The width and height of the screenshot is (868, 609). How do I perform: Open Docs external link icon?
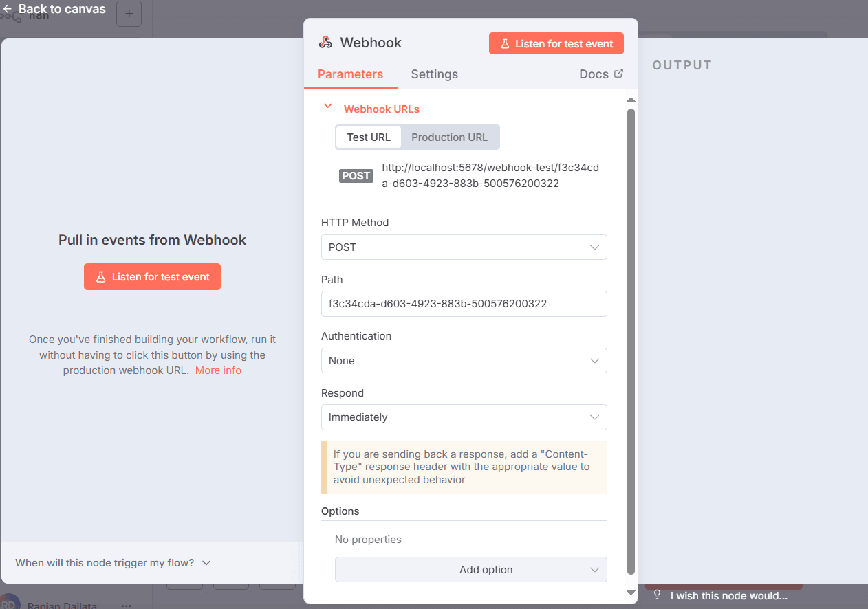pyautogui.click(x=618, y=74)
